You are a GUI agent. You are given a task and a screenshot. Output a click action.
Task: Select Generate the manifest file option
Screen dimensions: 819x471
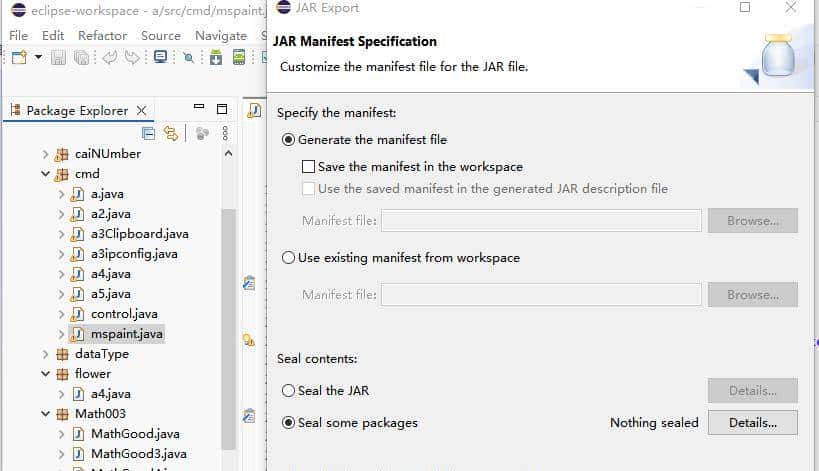pyautogui.click(x=289, y=140)
